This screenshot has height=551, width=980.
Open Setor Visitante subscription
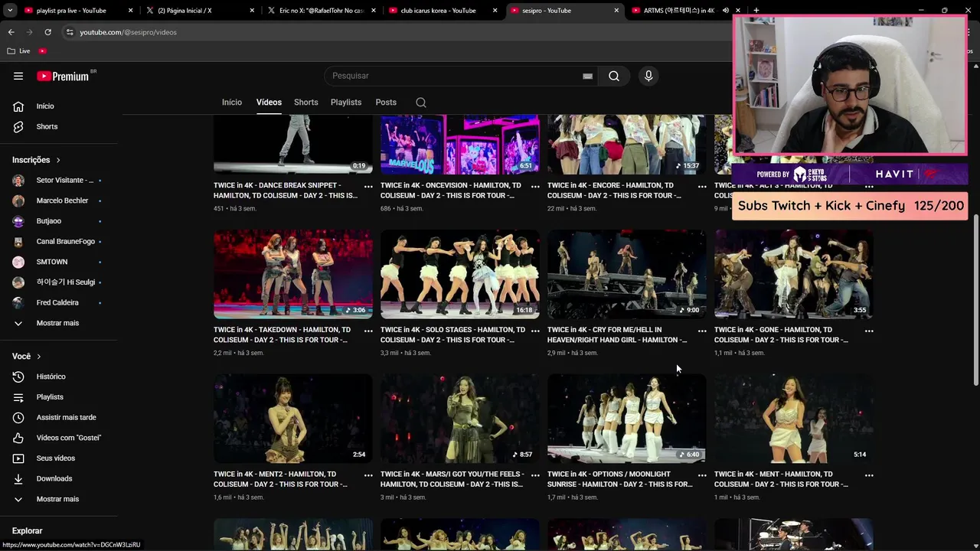tap(59, 181)
